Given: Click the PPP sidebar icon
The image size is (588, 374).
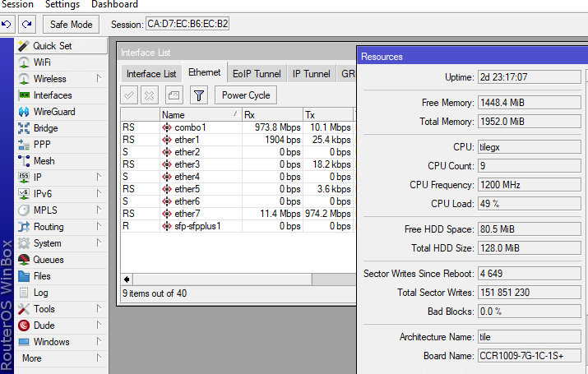Looking at the screenshot, I should click(x=24, y=145).
